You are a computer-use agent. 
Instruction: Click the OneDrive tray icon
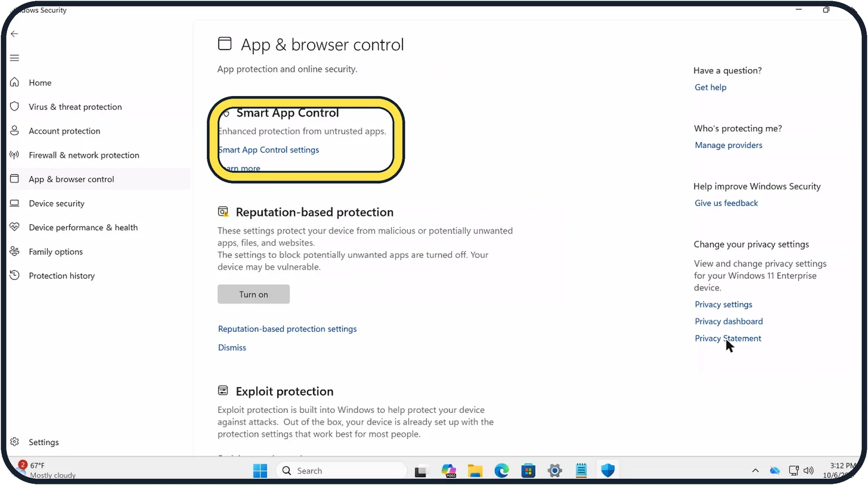coord(774,471)
